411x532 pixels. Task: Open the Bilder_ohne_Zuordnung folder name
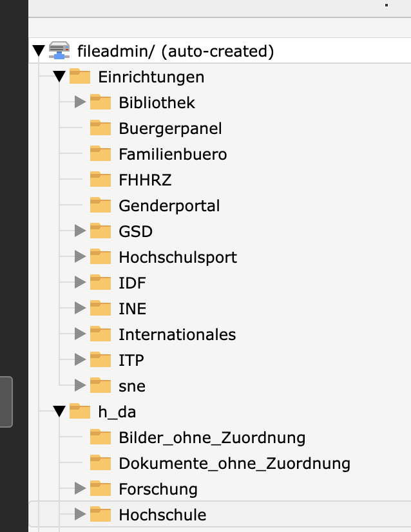(x=212, y=438)
